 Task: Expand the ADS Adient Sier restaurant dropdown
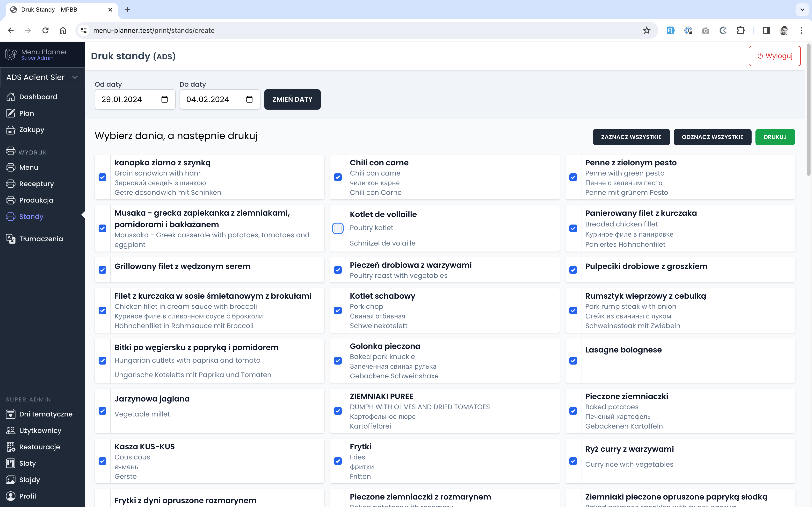[43, 77]
